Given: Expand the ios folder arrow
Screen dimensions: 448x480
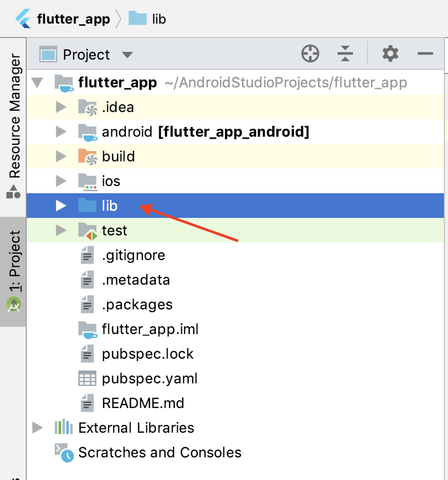Looking at the screenshot, I should (x=61, y=181).
